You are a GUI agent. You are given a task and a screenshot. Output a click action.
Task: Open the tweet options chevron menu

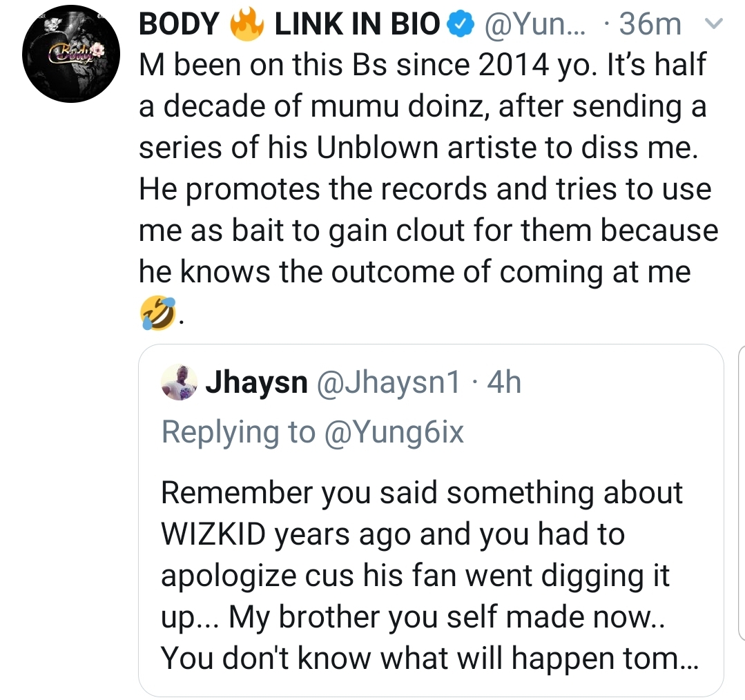(x=715, y=26)
